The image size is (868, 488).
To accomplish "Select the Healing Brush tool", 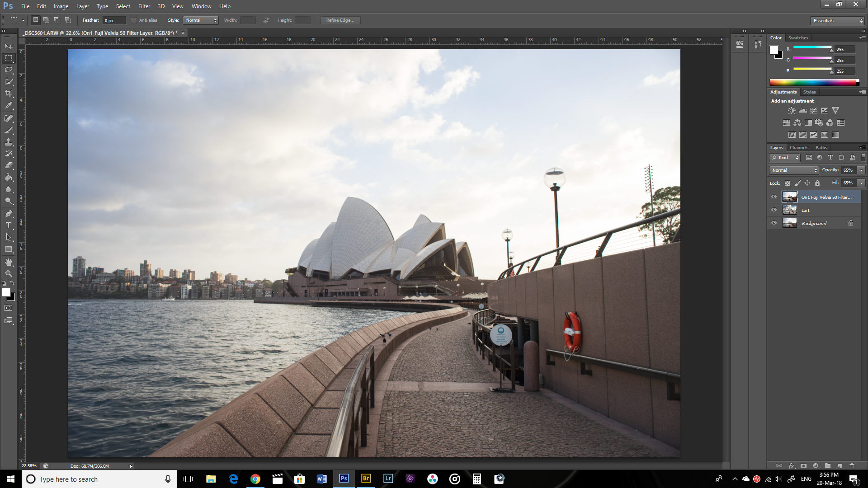I will (9, 118).
